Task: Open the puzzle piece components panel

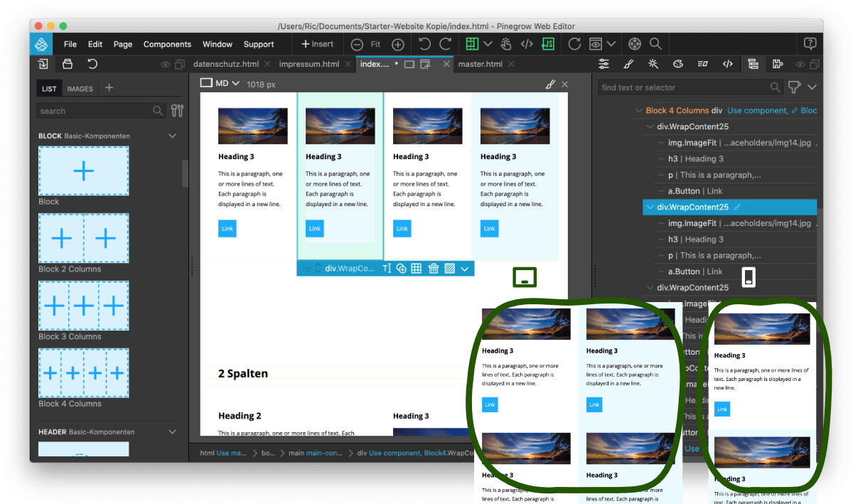Action: point(778,64)
